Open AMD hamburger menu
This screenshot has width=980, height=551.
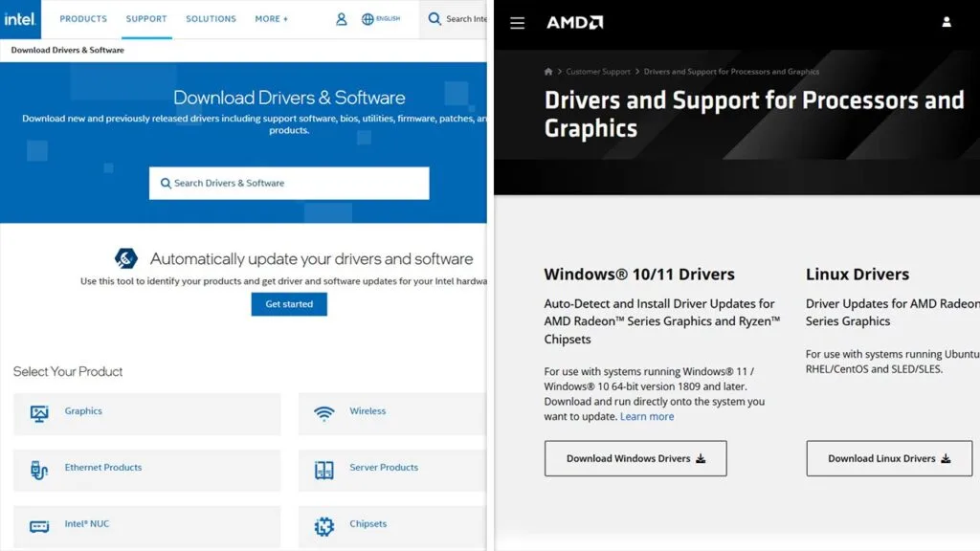[517, 23]
